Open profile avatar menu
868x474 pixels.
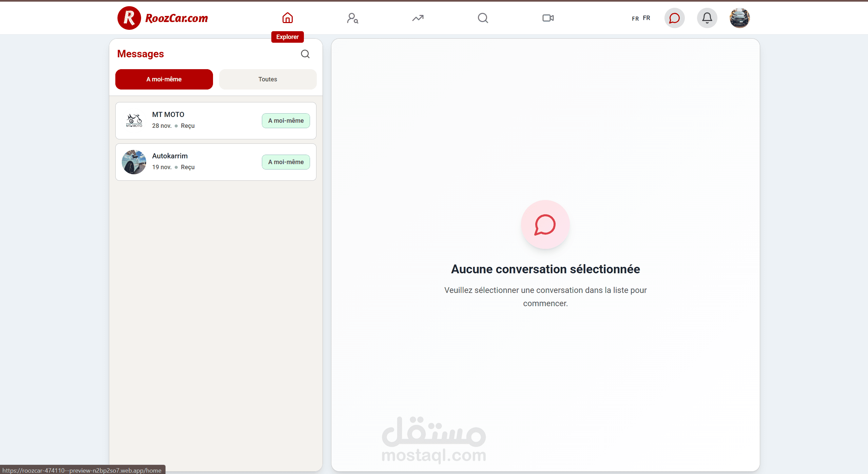click(x=739, y=18)
